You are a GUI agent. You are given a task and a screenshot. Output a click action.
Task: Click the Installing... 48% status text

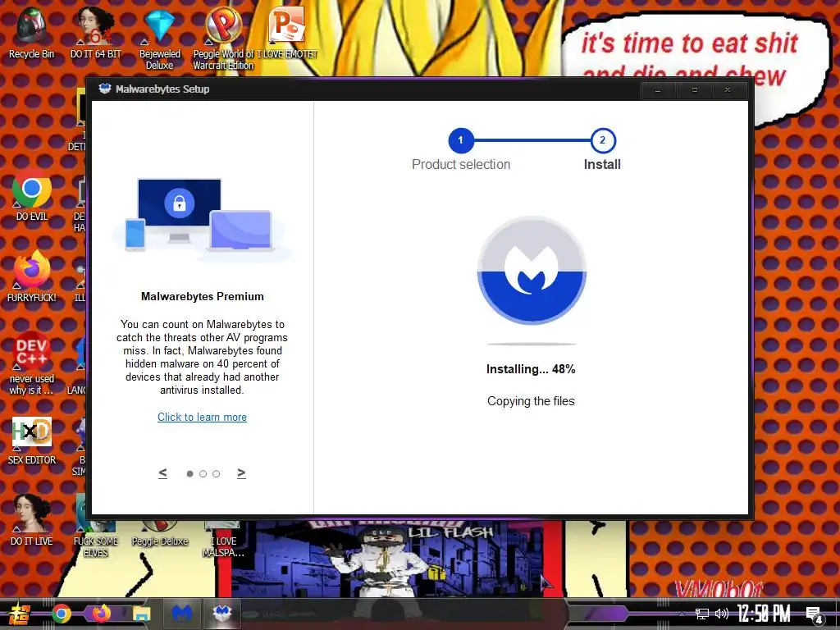pyautogui.click(x=531, y=369)
